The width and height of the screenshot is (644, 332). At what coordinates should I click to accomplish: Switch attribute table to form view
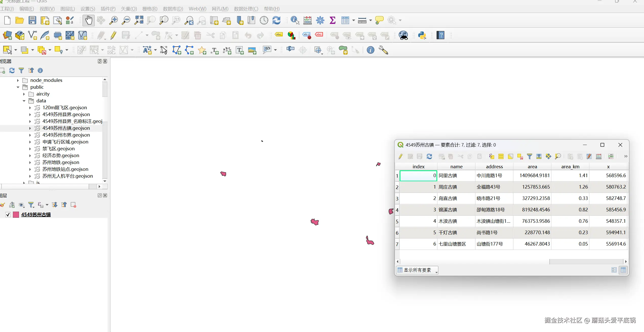click(614, 270)
